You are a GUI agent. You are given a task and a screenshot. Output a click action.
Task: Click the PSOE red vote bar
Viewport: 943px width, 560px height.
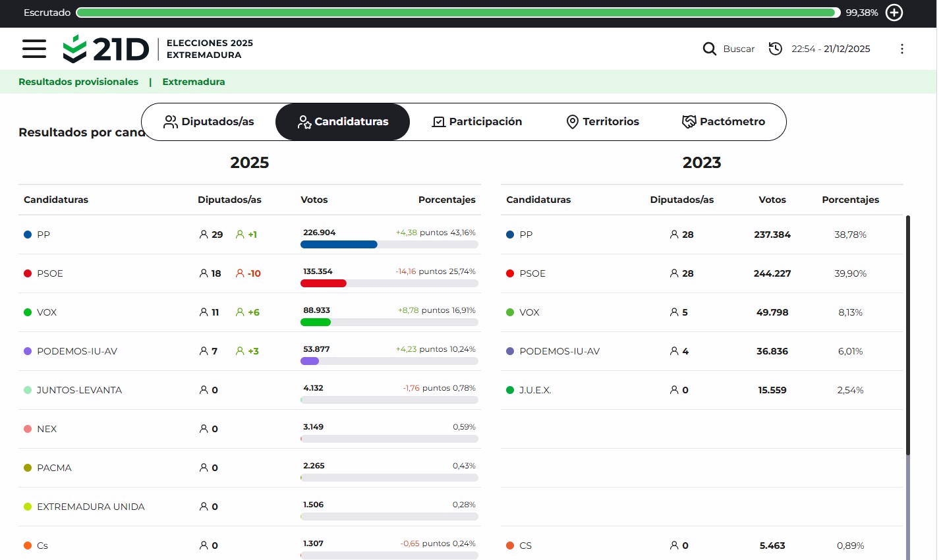[323, 283]
